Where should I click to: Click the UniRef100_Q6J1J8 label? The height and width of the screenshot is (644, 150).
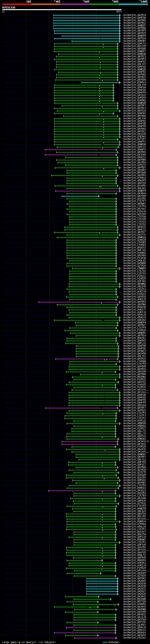135,617
